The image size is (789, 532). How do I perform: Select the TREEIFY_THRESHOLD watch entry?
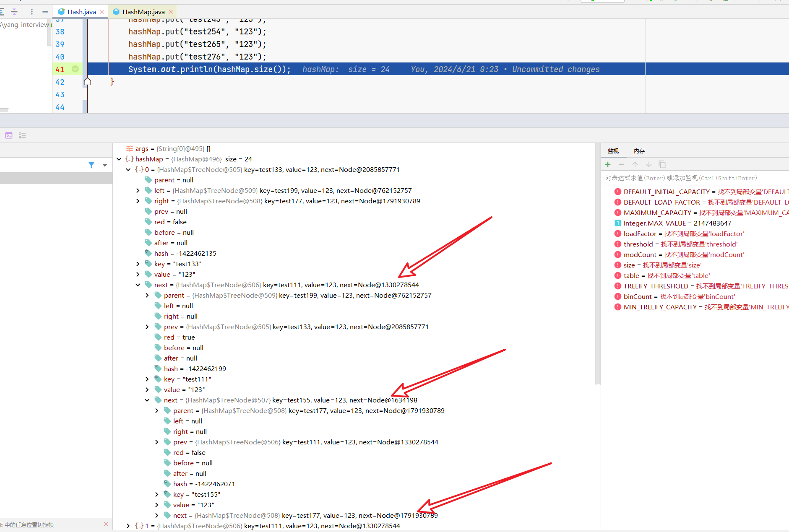pyautogui.click(x=695, y=286)
